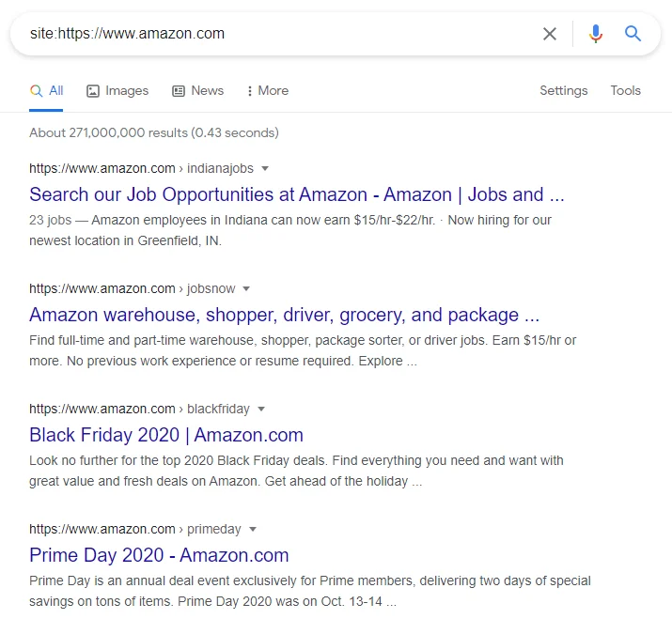Open the Settings menu

(x=563, y=91)
